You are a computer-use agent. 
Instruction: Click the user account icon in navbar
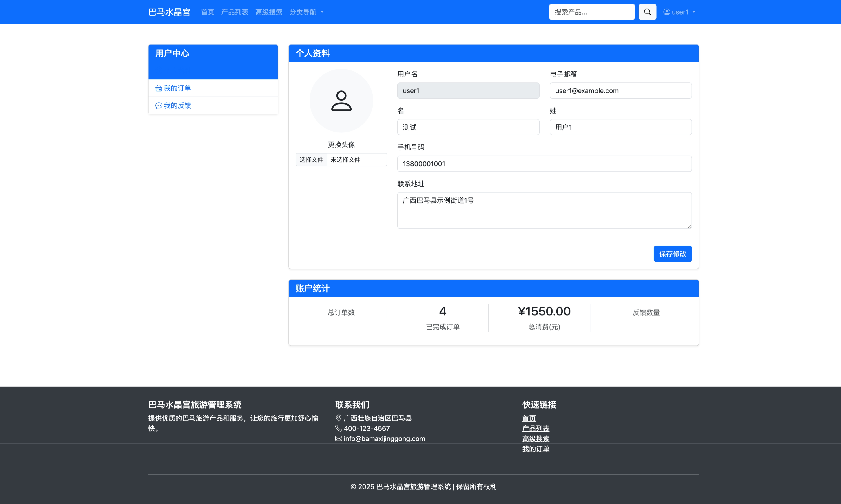point(666,12)
